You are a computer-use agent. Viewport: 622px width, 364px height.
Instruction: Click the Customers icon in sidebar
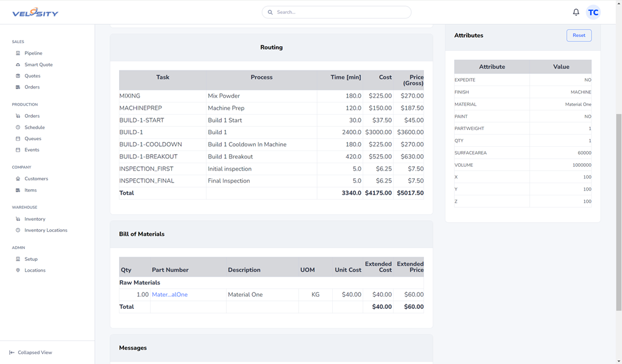coord(18,179)
